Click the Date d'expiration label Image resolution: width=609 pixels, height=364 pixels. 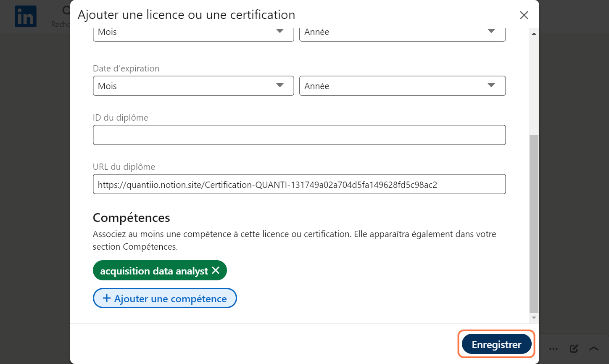point(126,69)
